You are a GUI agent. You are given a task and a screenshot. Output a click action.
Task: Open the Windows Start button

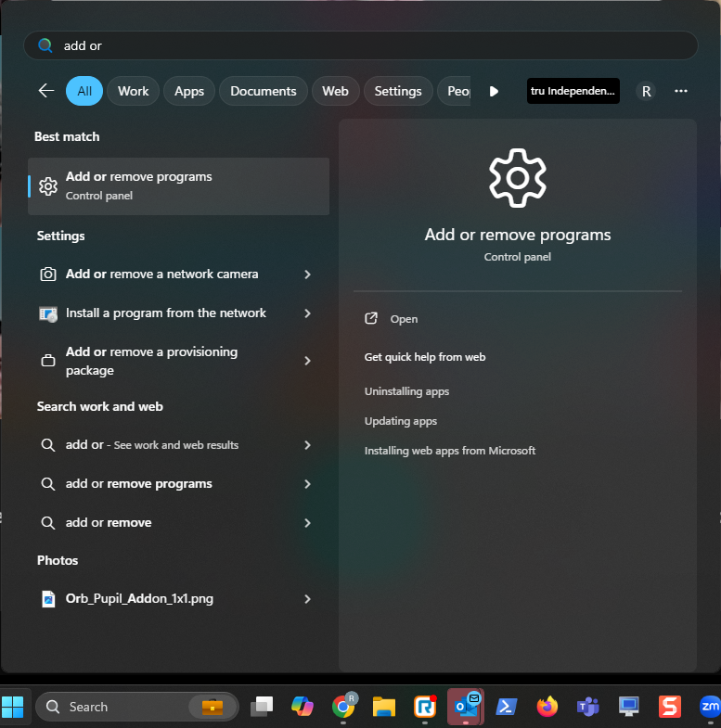13,707
